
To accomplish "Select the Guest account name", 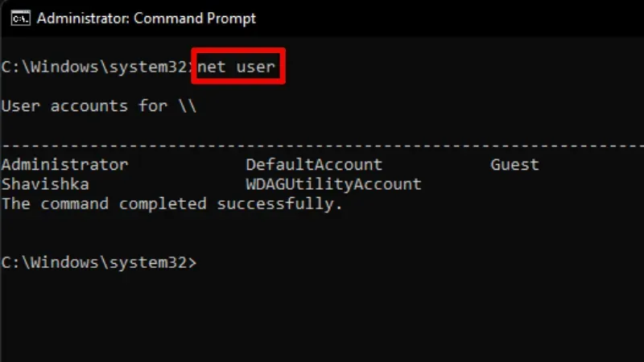I will pos(514,165).
